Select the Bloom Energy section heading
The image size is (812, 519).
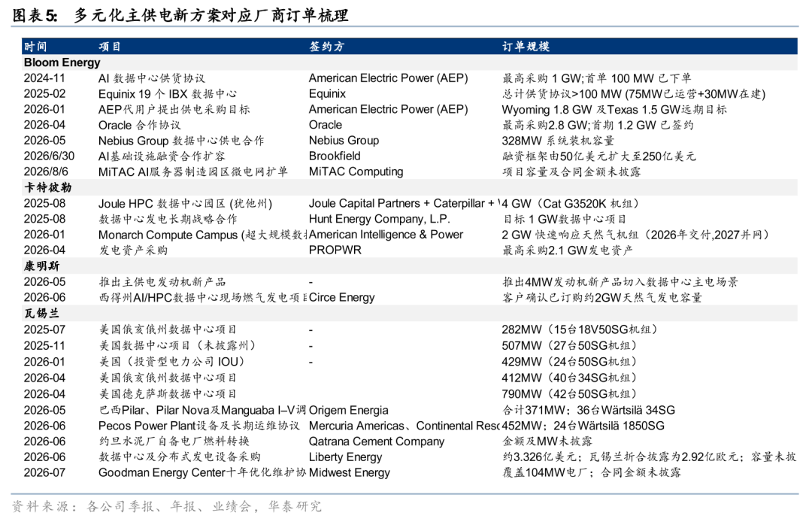62,62
